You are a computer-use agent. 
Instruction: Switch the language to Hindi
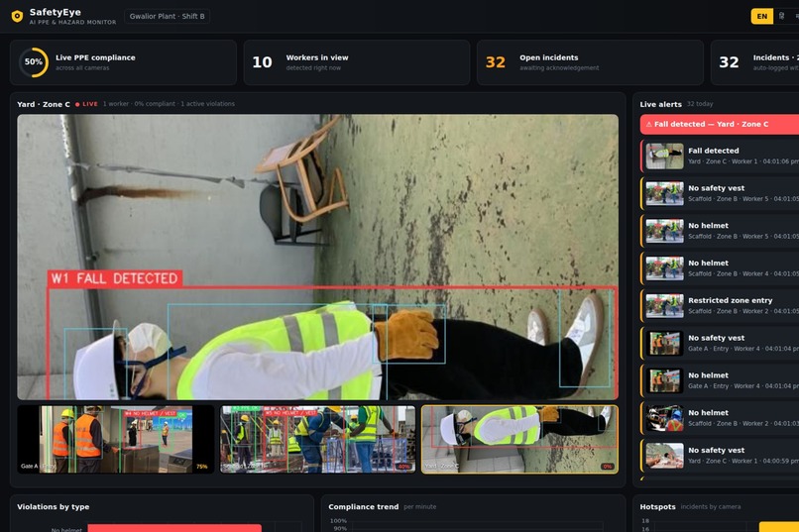click(x=782, y=16)
